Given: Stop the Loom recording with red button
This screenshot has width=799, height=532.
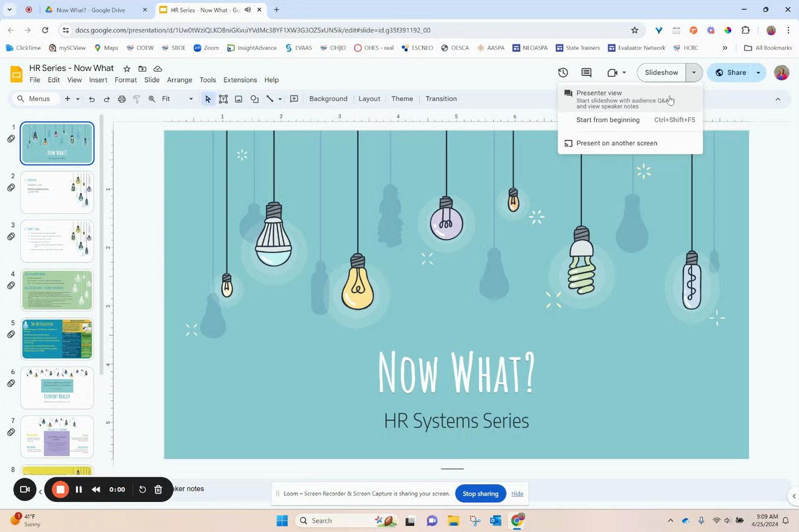Looking at the screenshot, I should point(61,490).
